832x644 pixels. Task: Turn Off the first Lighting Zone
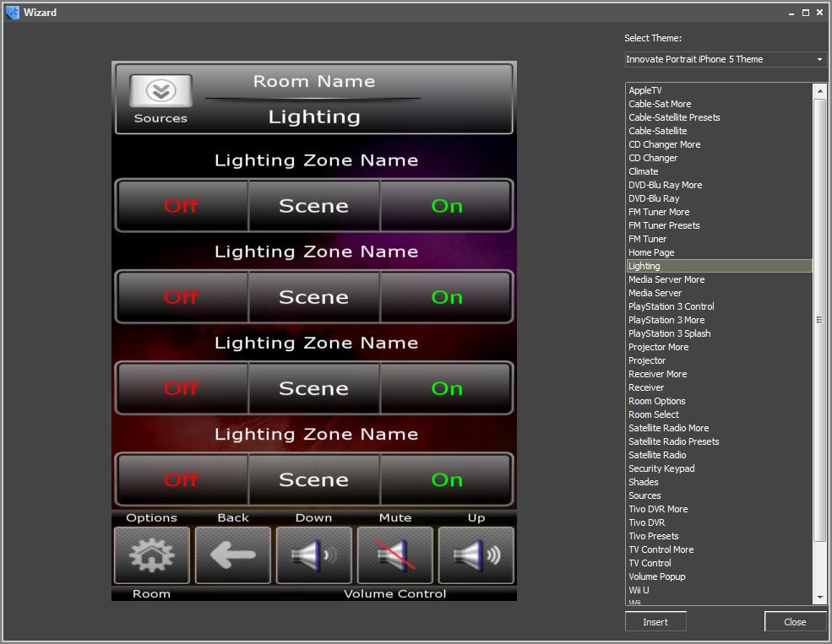(182, 205)
